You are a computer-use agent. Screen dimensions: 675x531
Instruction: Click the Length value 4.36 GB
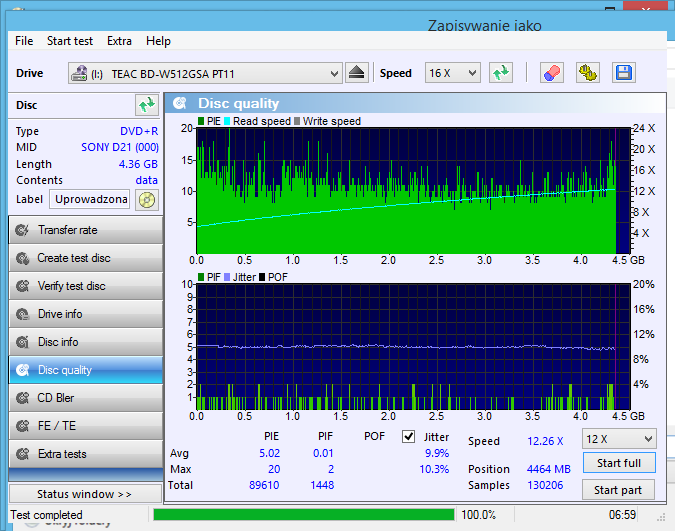(x=138, y=164)
